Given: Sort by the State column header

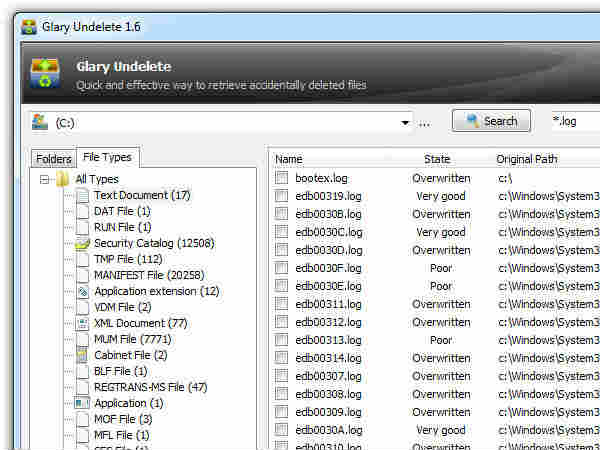Looking at the screenshot, I should coord(437,159).
